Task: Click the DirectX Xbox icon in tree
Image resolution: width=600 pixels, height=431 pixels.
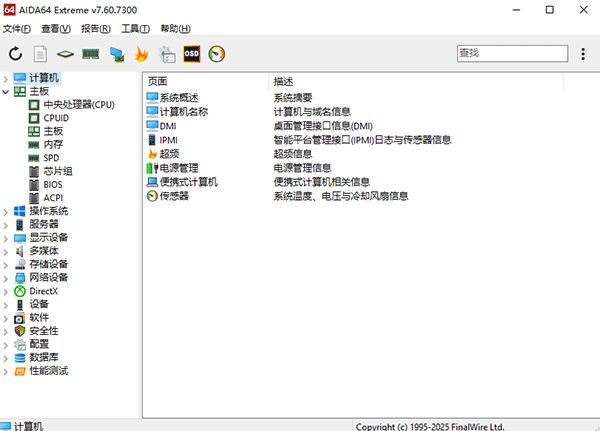Action: [x=20, y=291]
